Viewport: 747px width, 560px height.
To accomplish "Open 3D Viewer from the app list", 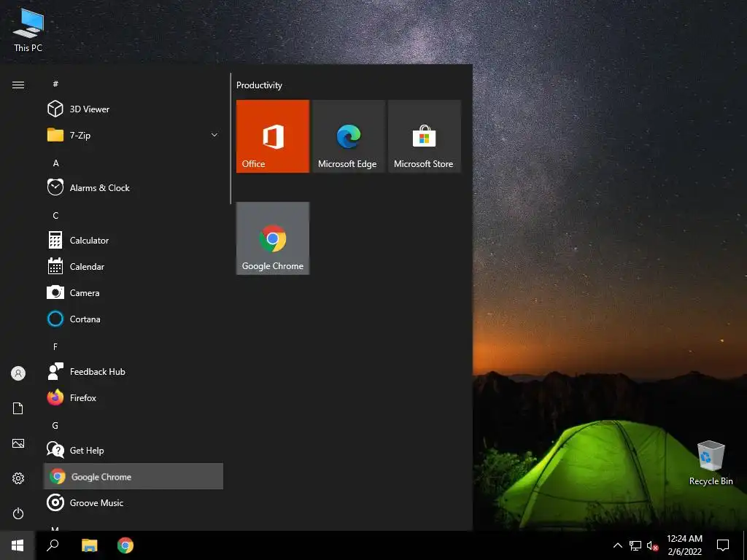I will (133, 109).
